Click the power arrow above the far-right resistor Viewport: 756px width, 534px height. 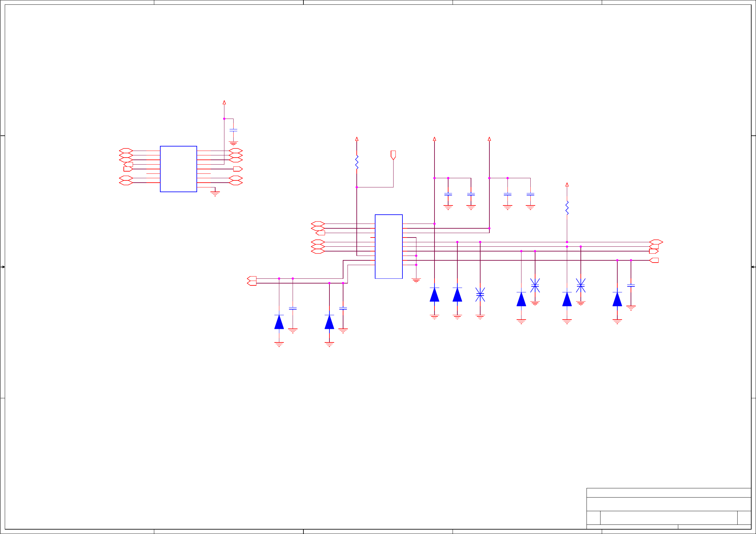[567, 185]
